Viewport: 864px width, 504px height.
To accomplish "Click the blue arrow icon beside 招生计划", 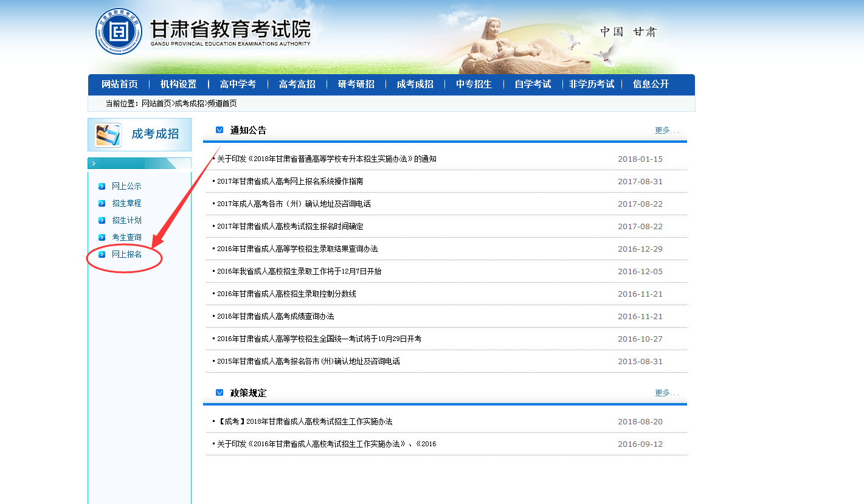I will [102, 220].
